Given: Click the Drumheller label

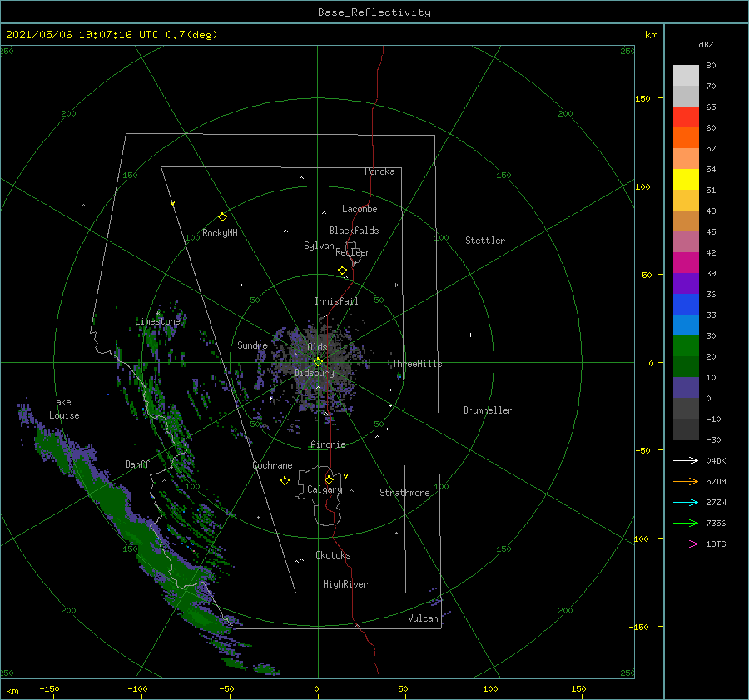Looking at the screenshot, I should [x=488, y=410].
